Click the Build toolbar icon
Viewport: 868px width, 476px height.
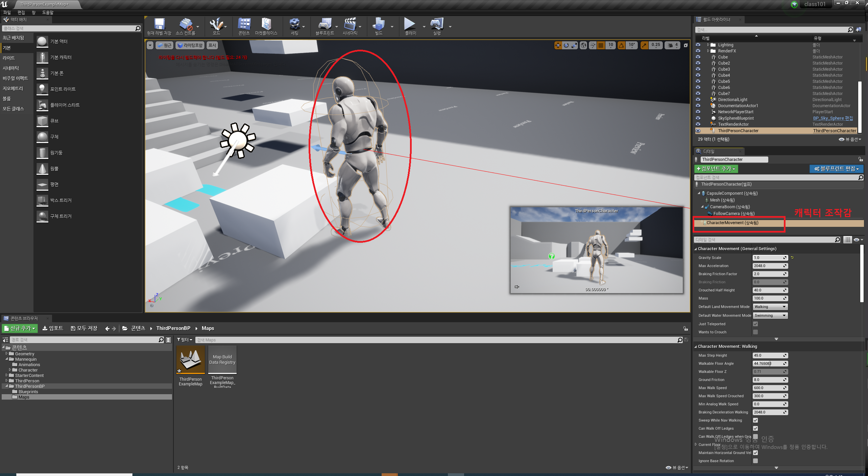[x=379, y=25]
